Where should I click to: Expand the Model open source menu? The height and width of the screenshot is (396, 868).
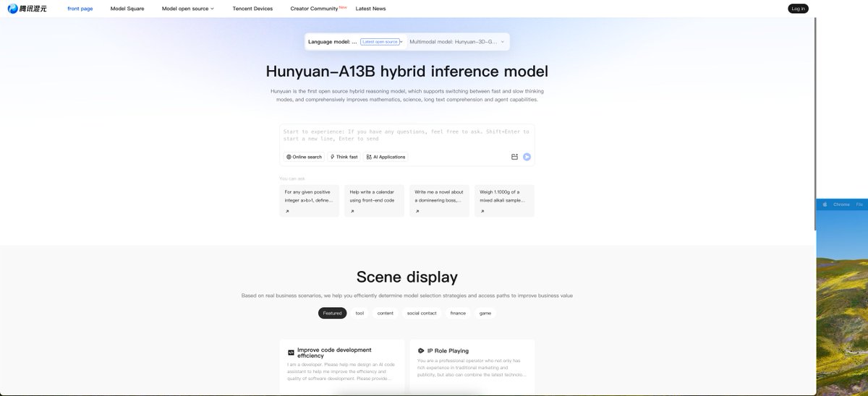(x=188, y=9)
